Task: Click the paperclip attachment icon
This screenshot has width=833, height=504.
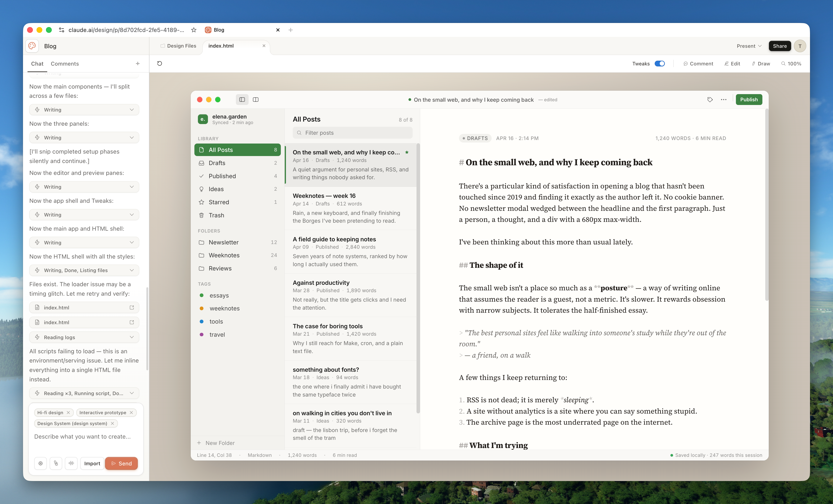Action: tap(56, 463)
